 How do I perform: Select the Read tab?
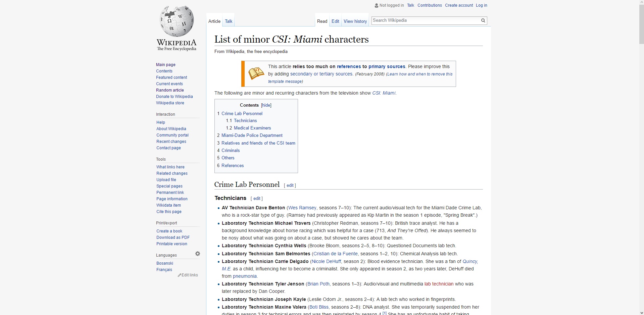(322, 21)
